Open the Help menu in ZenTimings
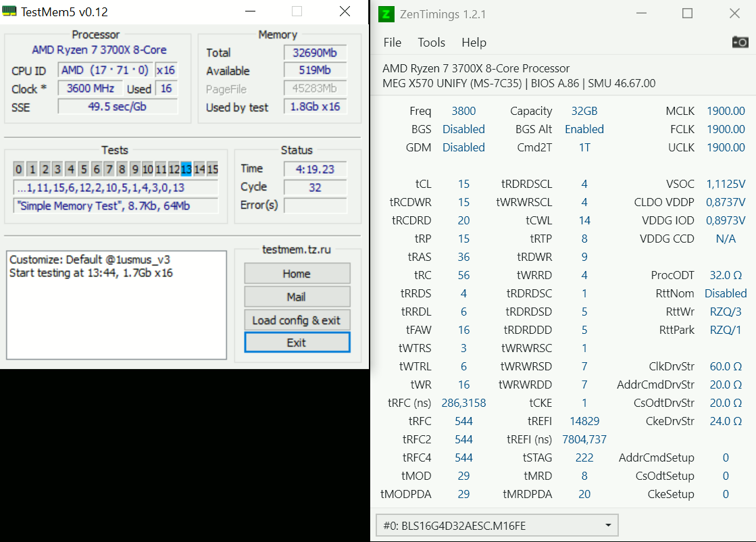Screen dimensions: 756x542 tap(474, 43)
